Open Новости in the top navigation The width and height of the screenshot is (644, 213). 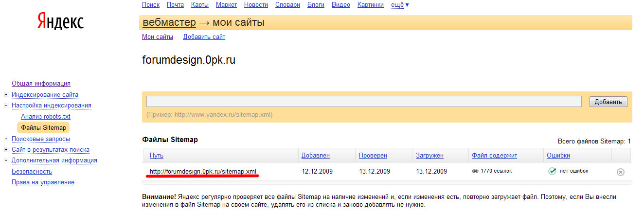point(256,5)
